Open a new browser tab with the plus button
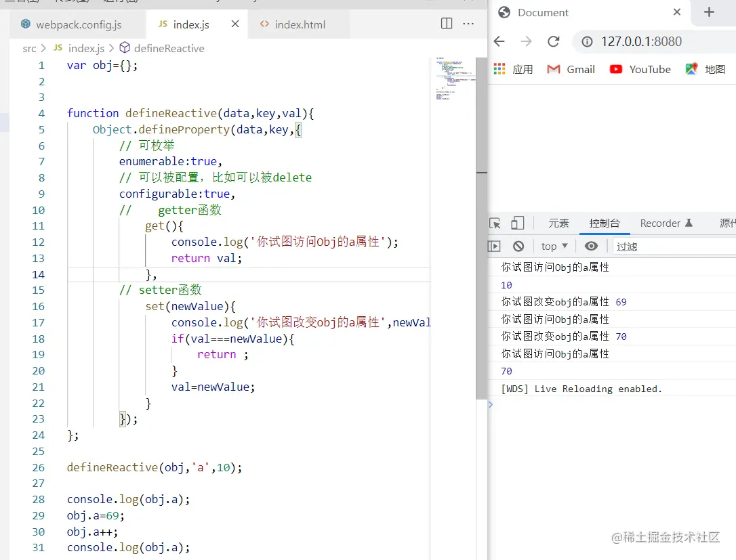The height and width of the screenshot is (560, 736). (709, 12)
